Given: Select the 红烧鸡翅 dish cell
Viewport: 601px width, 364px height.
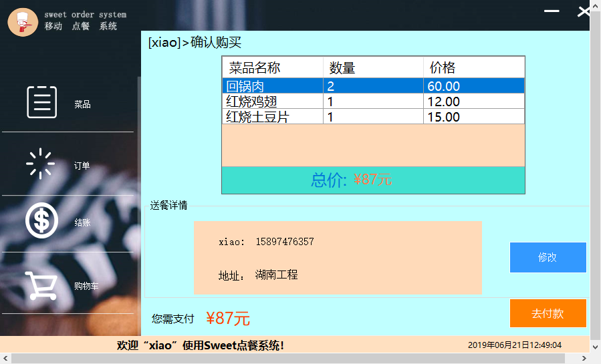Looking at the screenshot, I should coord(273,102).
